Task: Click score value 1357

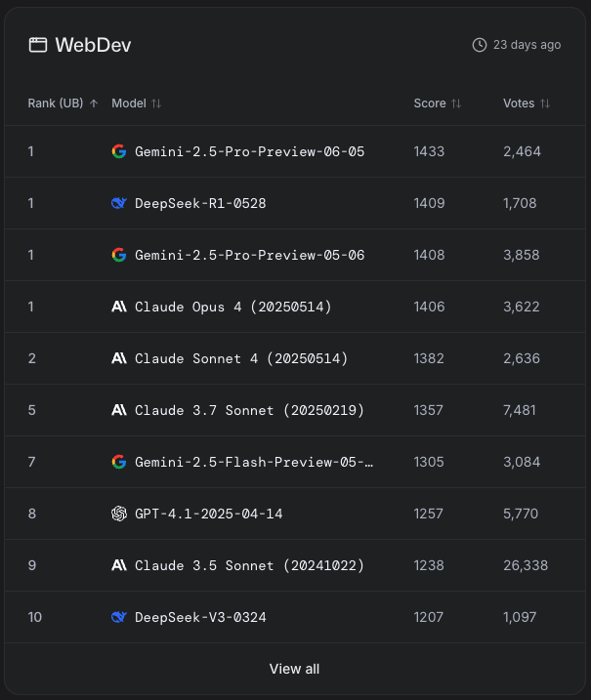Action: pyautogui.click(x=429, y=410)
